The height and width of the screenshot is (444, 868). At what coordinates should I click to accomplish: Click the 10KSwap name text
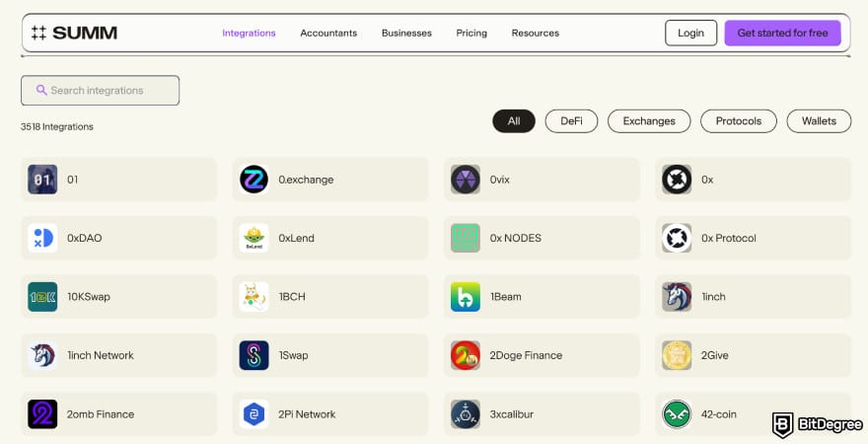pyautogui.click(x=89, y=297)
